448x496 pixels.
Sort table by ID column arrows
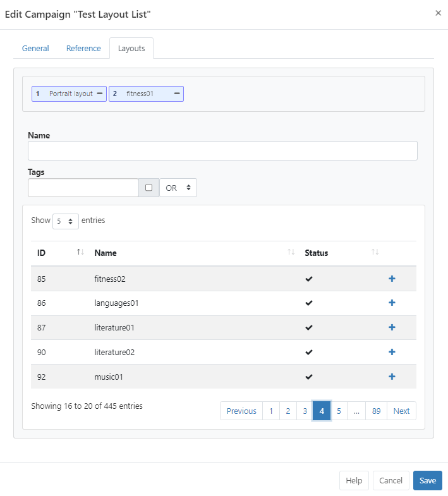tap(80, 253)
